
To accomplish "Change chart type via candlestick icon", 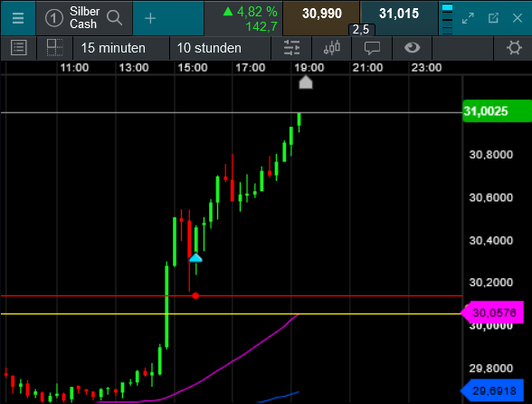I will point(332,48).
